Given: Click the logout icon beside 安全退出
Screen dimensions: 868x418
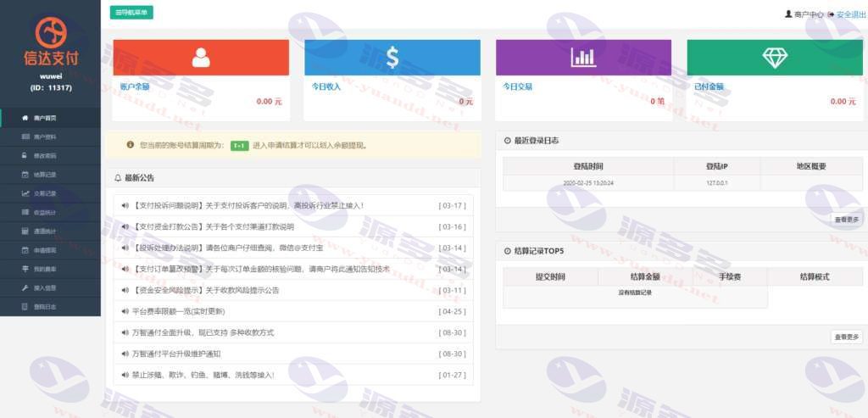Looking at the screenshot, I should [x=831, y=14].
